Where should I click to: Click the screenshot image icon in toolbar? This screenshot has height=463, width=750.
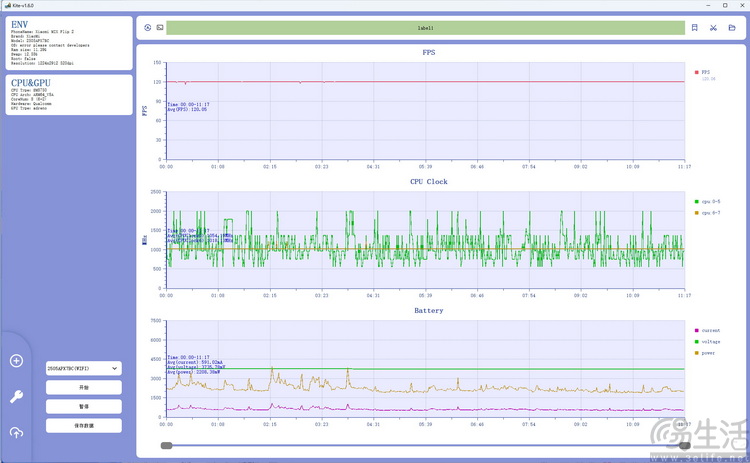[160, 28]
